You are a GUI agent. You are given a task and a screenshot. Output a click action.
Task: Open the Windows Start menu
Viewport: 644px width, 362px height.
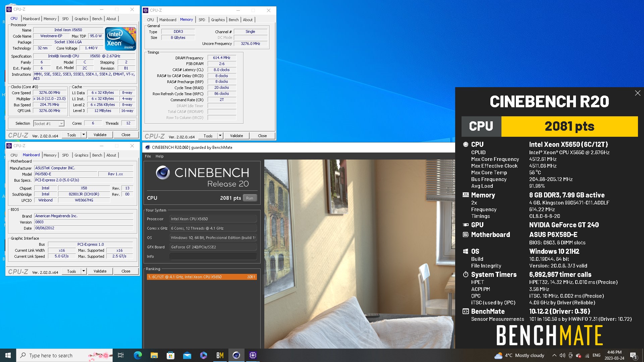[8, 355]
